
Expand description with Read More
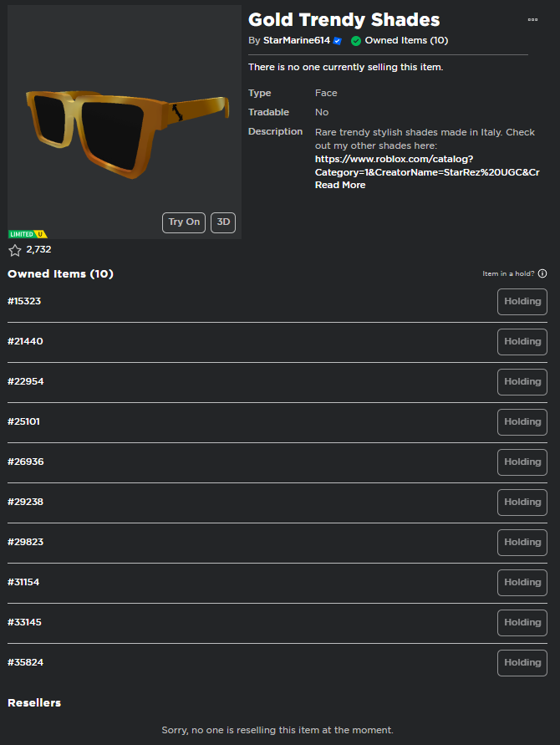coord(340,185)
